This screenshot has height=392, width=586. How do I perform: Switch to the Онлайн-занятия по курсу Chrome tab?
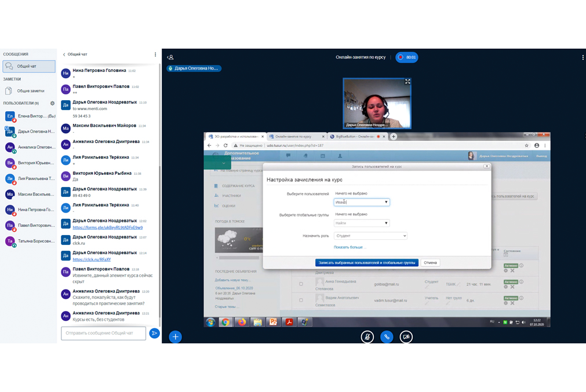coord(297,137)
